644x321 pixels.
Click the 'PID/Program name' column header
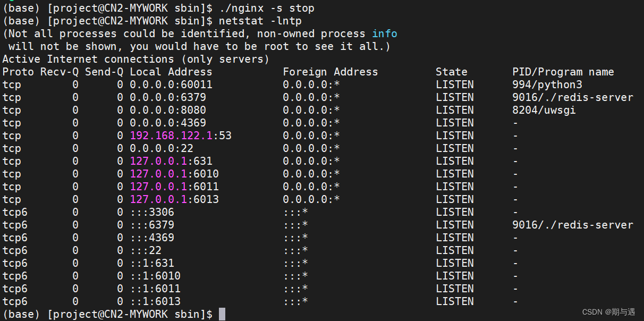pos(563,72)
